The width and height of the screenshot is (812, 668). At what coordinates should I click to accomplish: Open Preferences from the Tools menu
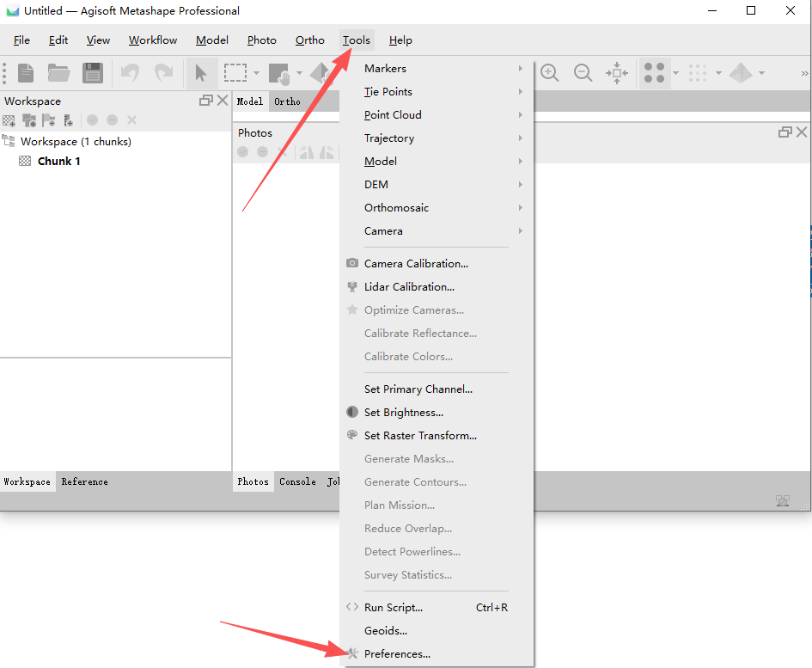pyautogui.click(x=397, y=653)
